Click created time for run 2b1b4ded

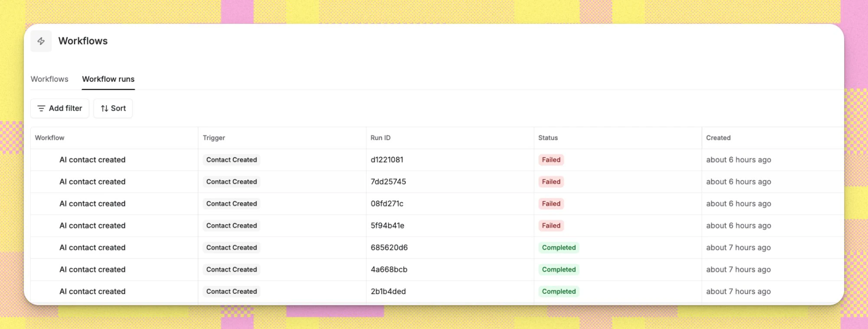739,292
